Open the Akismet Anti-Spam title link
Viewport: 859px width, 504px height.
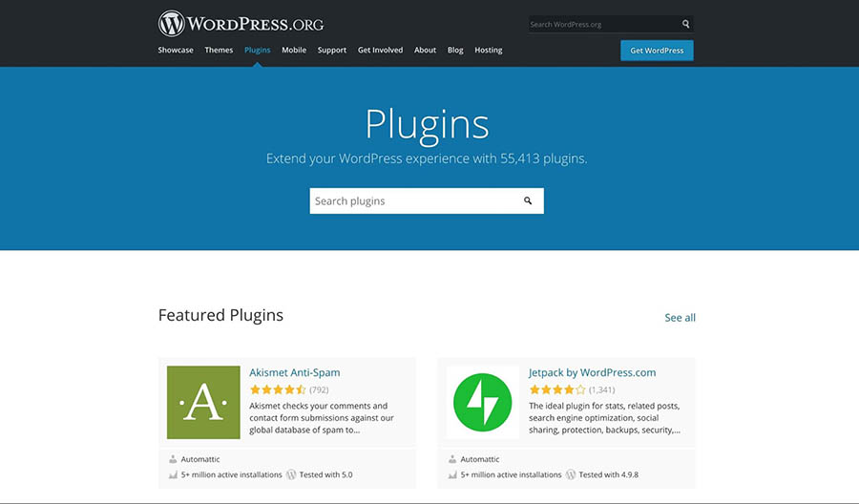(x=295, y=372)
